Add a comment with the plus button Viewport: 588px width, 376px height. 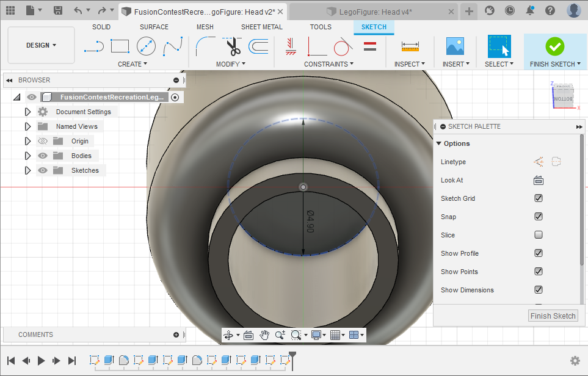tap(176, 334)
